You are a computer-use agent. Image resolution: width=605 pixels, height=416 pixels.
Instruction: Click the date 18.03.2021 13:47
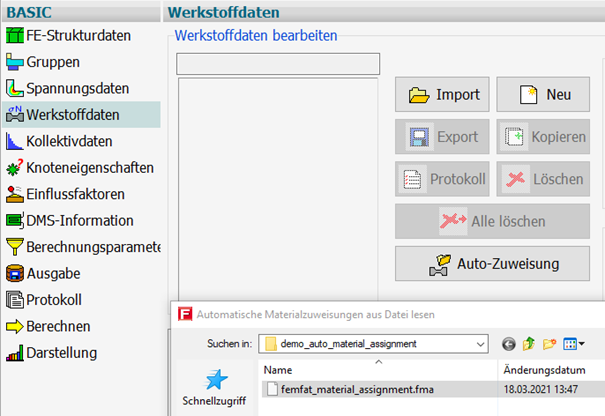pos(541,389)
